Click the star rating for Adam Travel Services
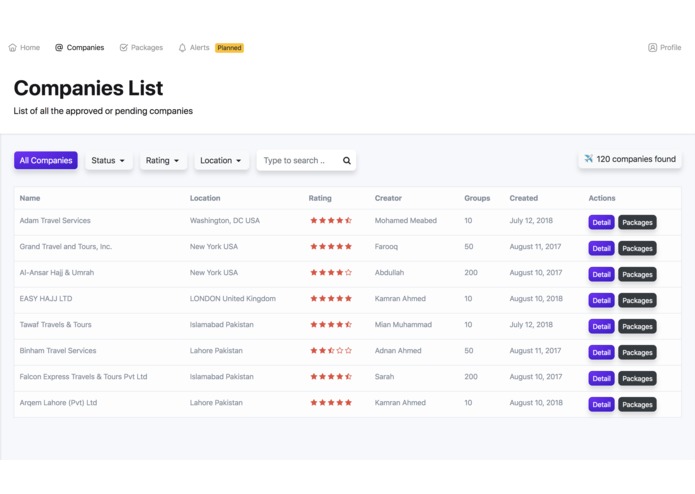 [x=331, y=220]
